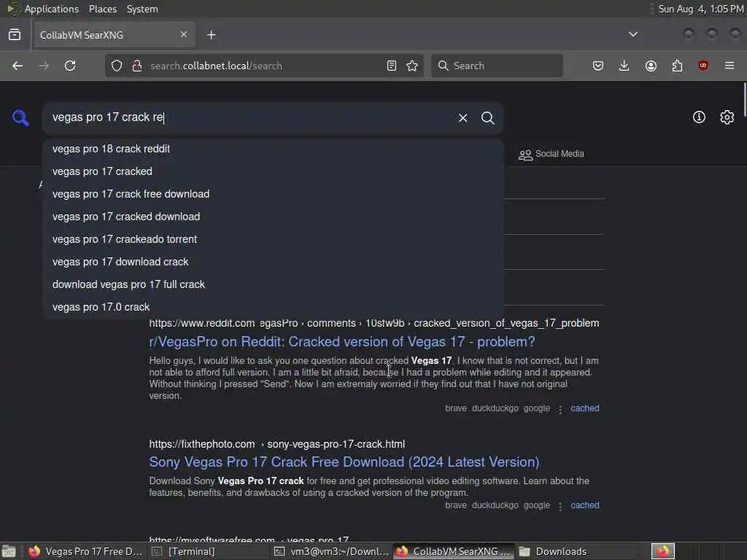Open the Firefox account icon
The image size is (747, 560).
point(651,66)
